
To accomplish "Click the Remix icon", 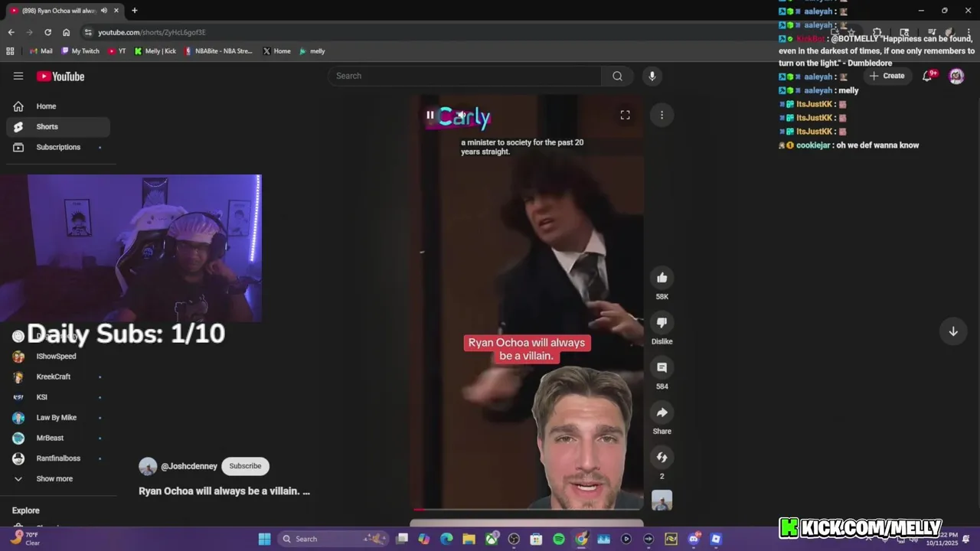I will click(x=661, y=458).
